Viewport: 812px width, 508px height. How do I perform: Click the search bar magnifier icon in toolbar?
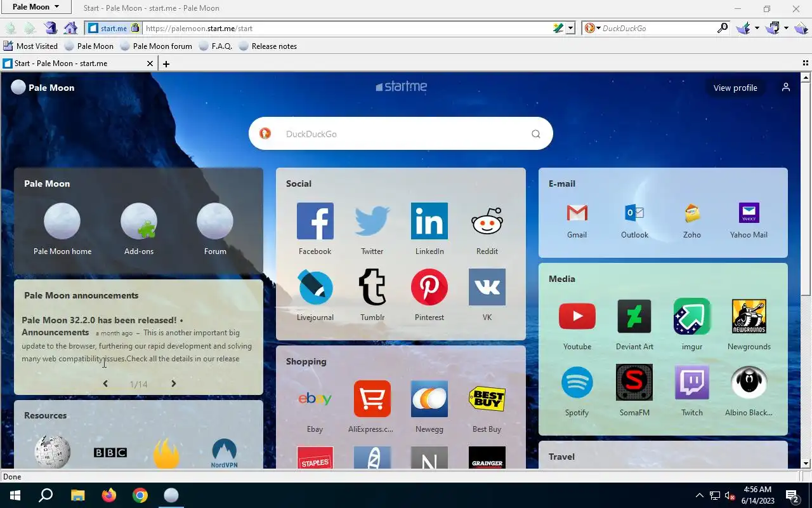(x=723, y=28)
